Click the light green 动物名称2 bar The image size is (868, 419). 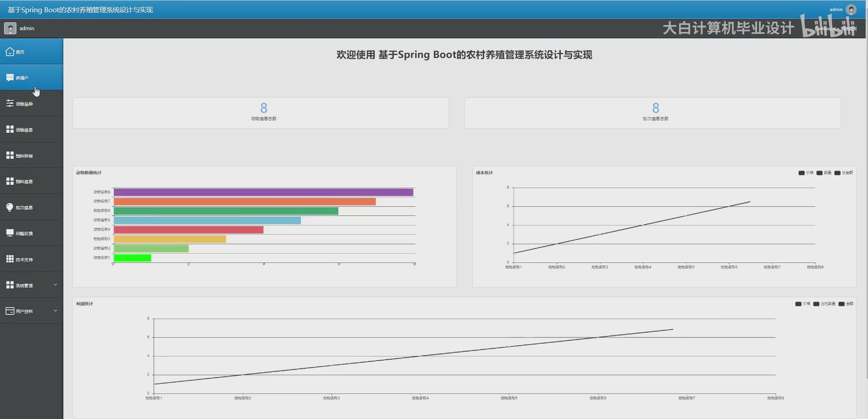[151, 248]
